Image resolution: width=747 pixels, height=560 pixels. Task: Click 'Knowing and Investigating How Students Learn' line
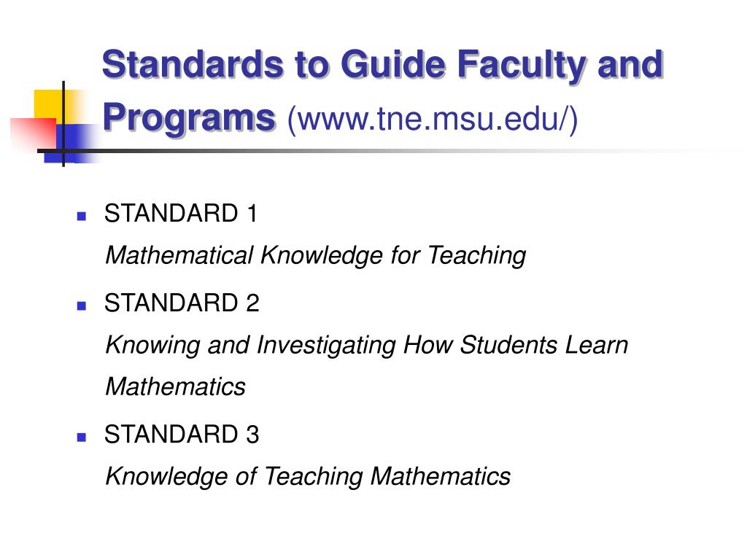click(x=366, y=345)
